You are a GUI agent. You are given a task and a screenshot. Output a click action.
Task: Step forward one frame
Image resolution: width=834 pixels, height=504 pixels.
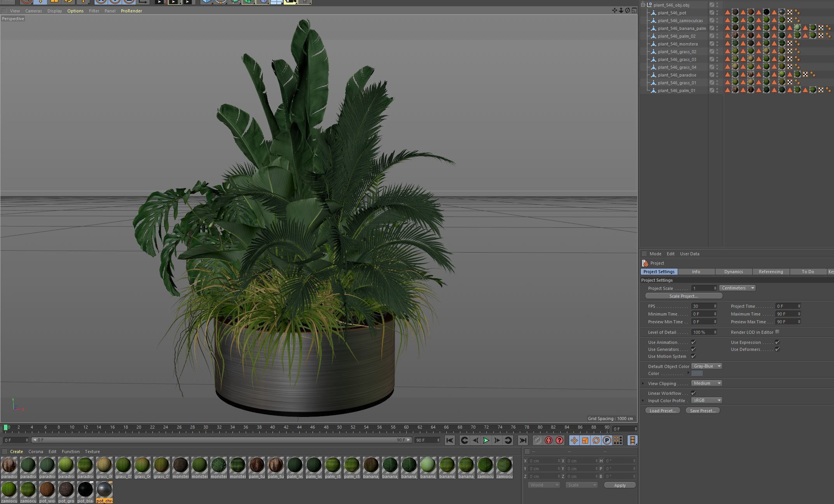(497, 440)
